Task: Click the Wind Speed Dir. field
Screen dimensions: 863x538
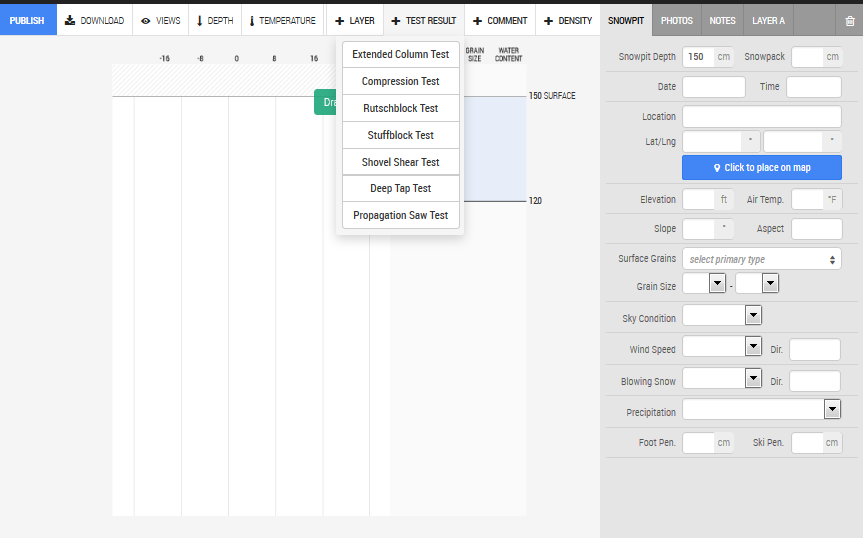Action: [815, 349]
